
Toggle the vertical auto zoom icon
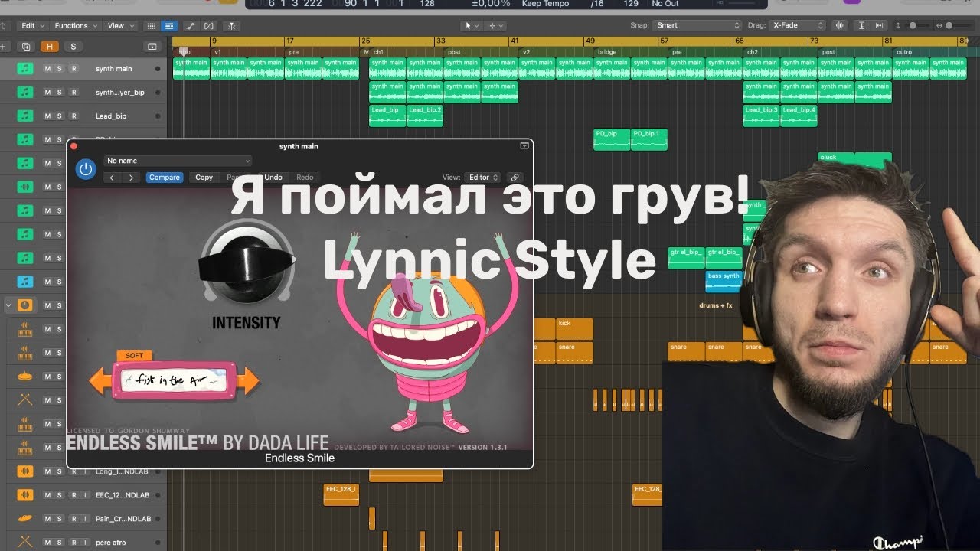[862, 25]
